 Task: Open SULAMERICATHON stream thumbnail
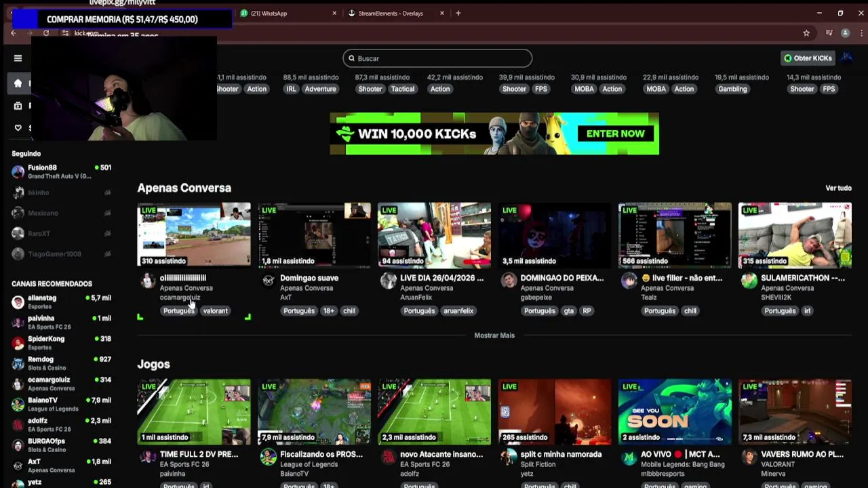pyautogui.click(x=795, y=235)
